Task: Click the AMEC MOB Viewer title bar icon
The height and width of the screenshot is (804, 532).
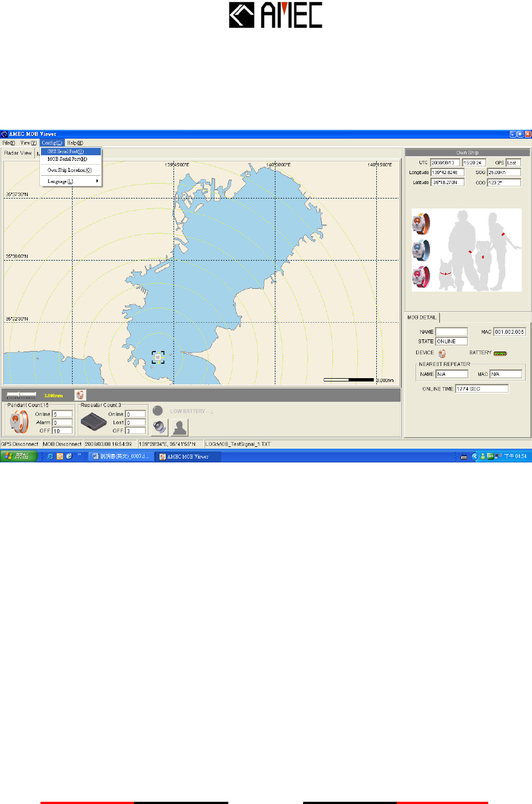Action: coord(4,134)
